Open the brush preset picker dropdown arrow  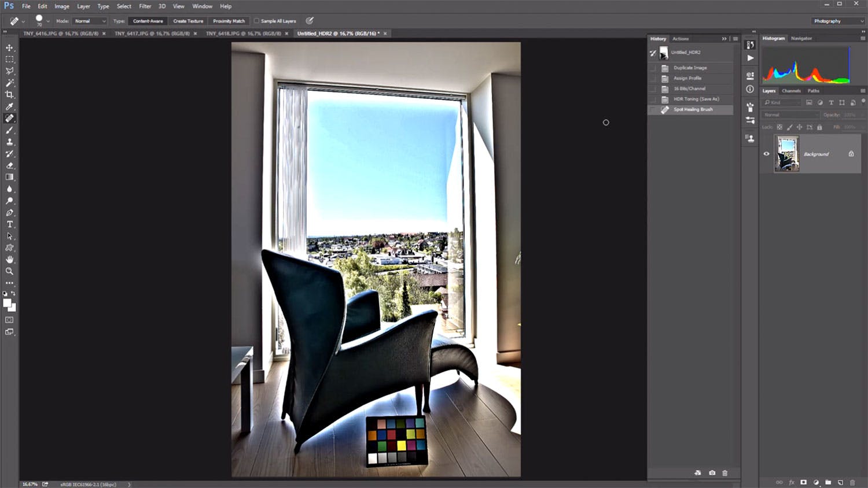tap(48, 21)
